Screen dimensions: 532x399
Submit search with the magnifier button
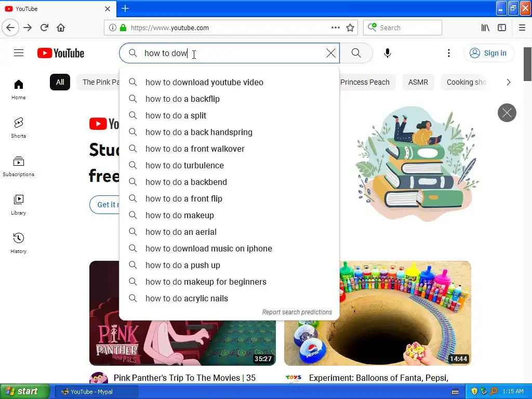point(356,53)
